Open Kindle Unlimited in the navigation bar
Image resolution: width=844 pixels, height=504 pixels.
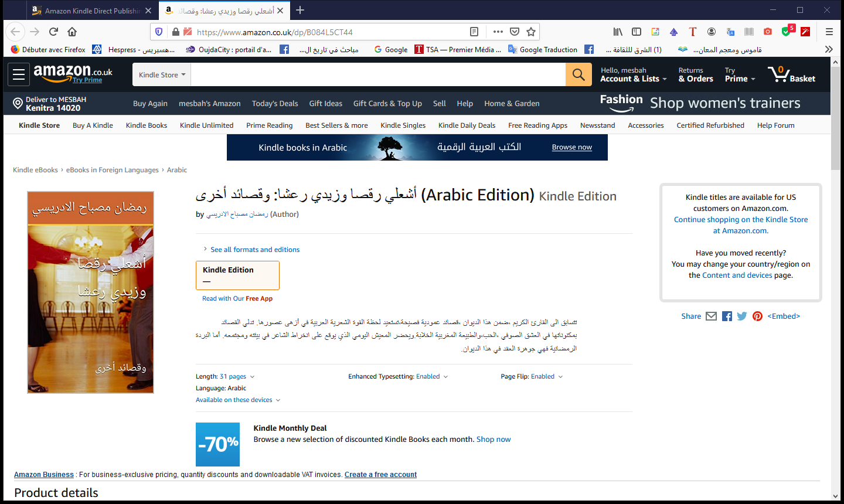[x=206, y=125]
